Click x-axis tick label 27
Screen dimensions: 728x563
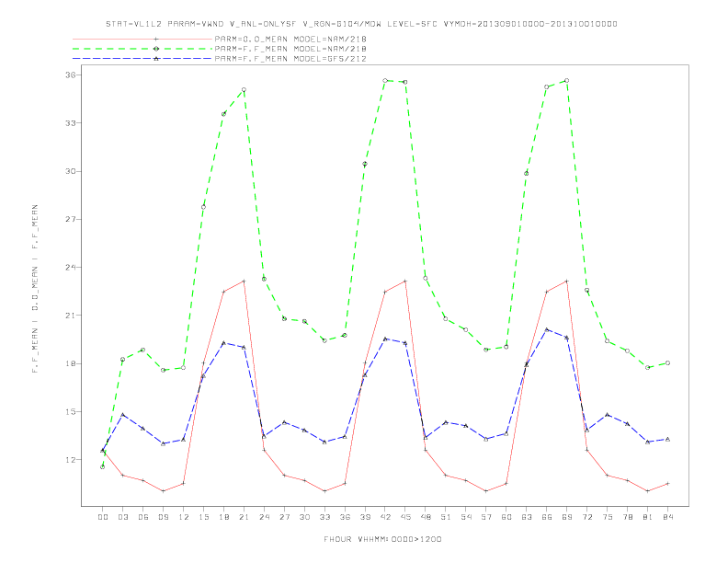[284, 517]
